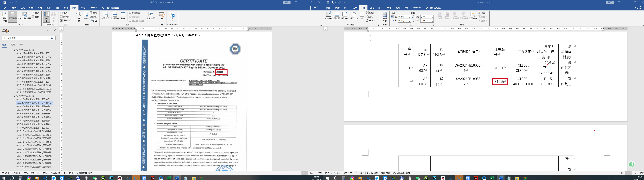
Task: Select 6.3.3.1 球阀防火试验证书 in navigation tree
Action: point(34,99)
